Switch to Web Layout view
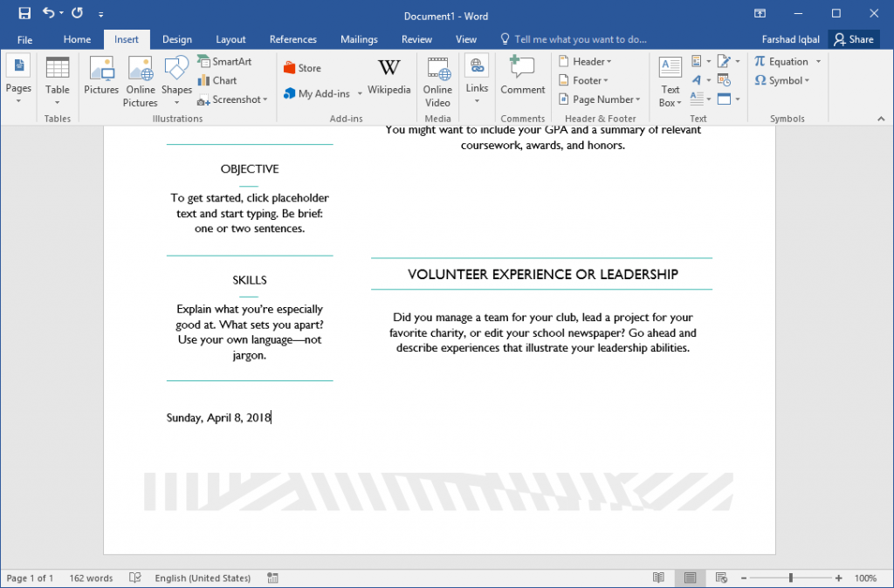The image size is (894, 588). pyautogui.click(x=722, y=578)
